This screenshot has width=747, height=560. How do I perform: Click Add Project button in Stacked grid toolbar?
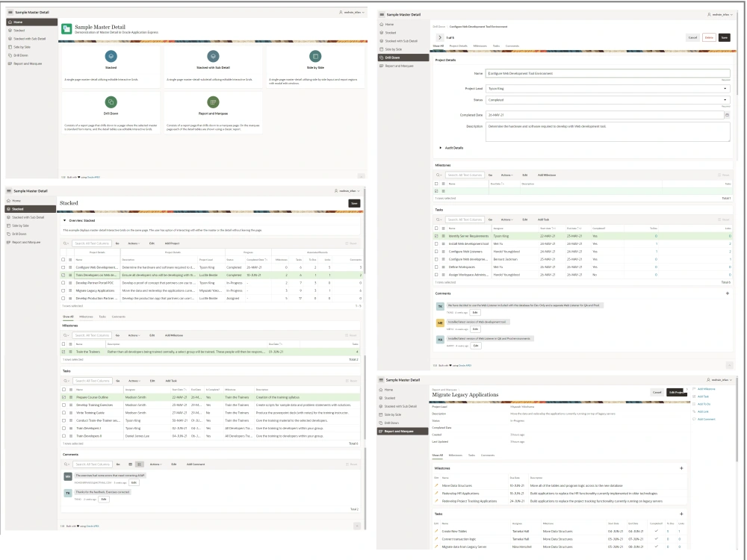click(x=172, y=243)
